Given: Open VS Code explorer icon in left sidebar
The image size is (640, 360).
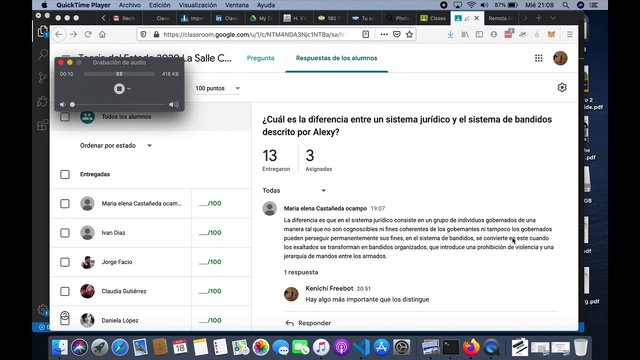Looking at the screenshot, I should click(x=42, y=31).
